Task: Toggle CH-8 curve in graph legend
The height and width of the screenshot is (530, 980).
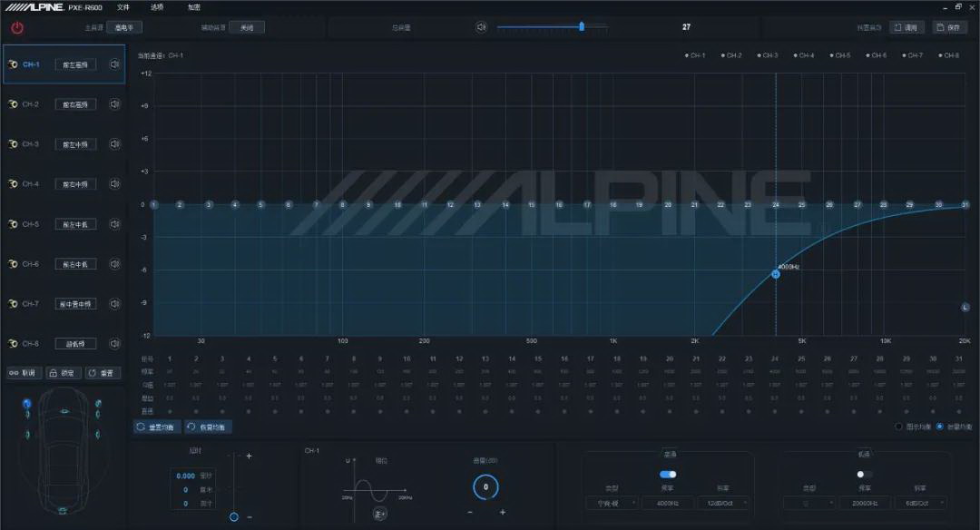Action: point(949,55)
